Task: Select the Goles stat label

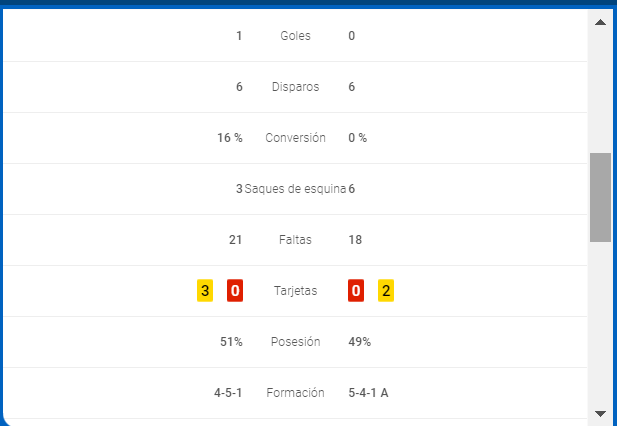Action: point(295,36)
